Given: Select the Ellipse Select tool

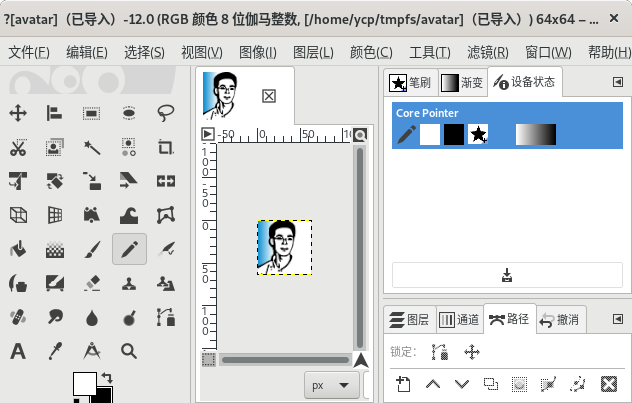Looking at the screenshot, I should click(x=129, y=113).
